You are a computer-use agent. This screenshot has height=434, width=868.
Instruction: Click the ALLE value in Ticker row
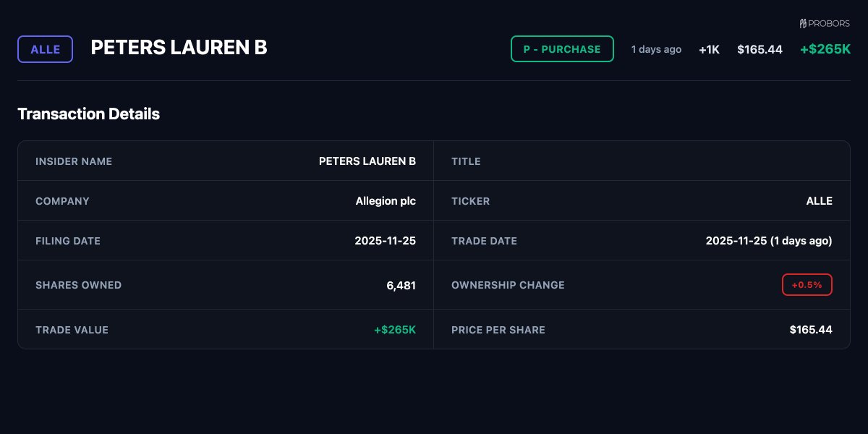click(x=819, y=201)
